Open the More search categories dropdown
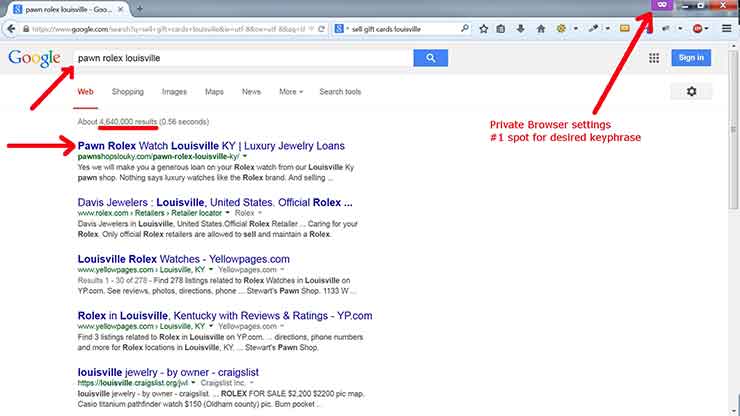 pos(291,92)
